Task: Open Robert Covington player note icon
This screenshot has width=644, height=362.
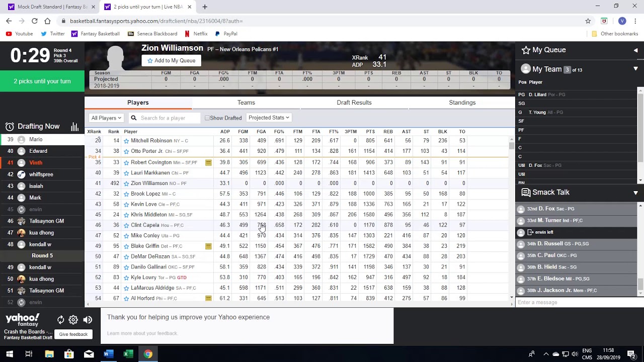Action: pos(208,162)
